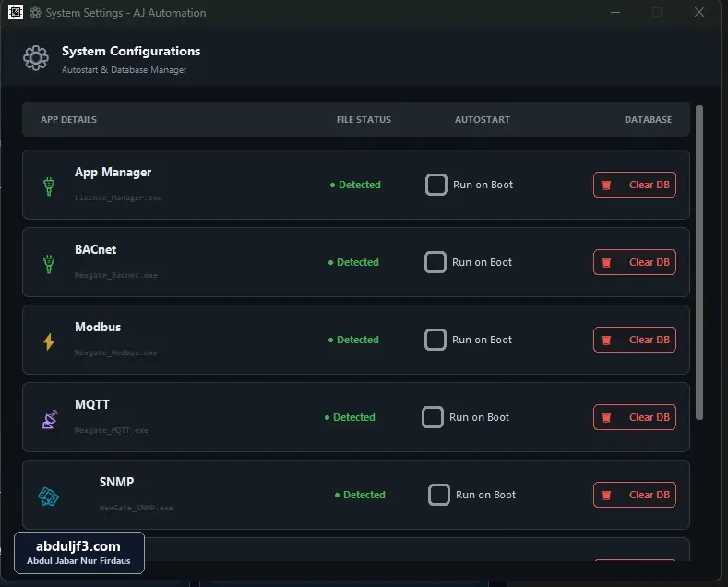Click the title bar app logo icon
The image size is (728, 587).
pos(16,12)
